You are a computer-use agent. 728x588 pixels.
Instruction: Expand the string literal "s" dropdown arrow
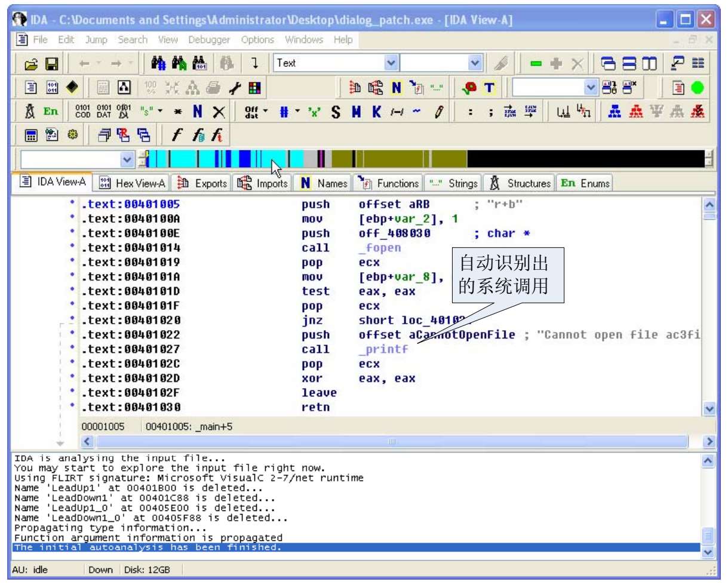(x=160, y=112)
